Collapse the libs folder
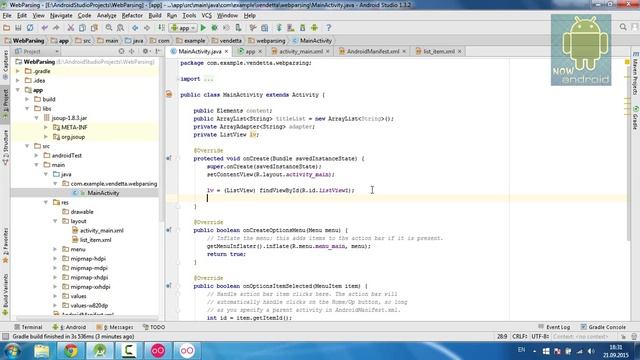This screenshot has height=360, width=640. click(x=27, y=109)
